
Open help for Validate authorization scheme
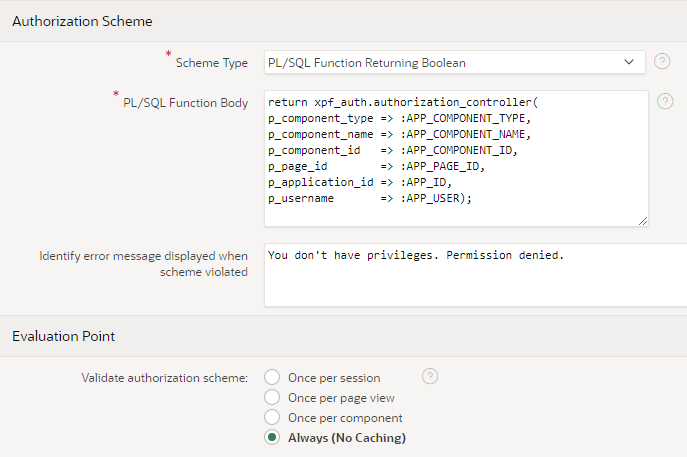point(430,376)
